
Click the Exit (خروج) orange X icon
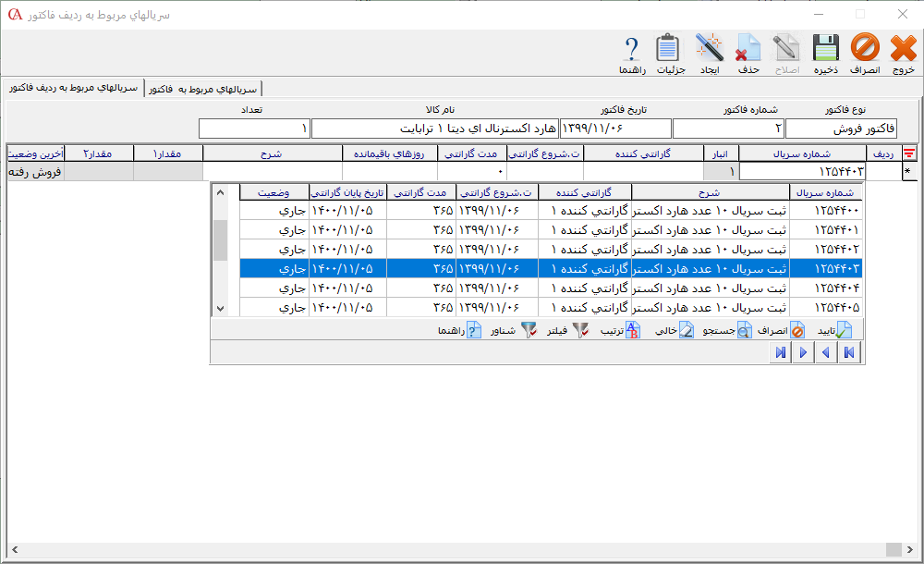click(903, 53)
